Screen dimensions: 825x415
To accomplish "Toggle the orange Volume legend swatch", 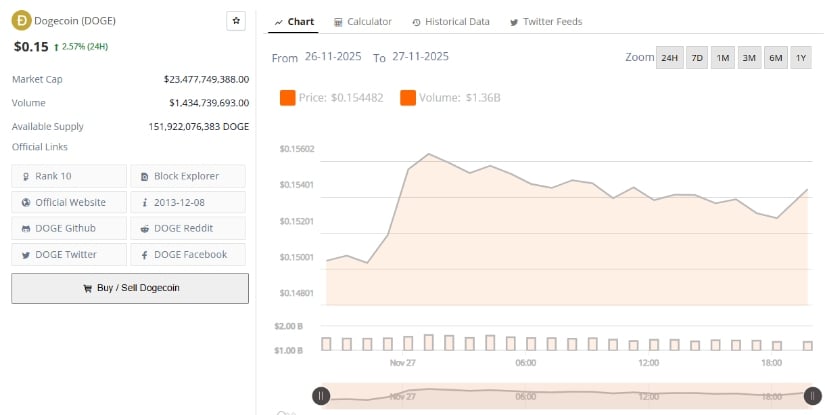I will click(408, 98).
